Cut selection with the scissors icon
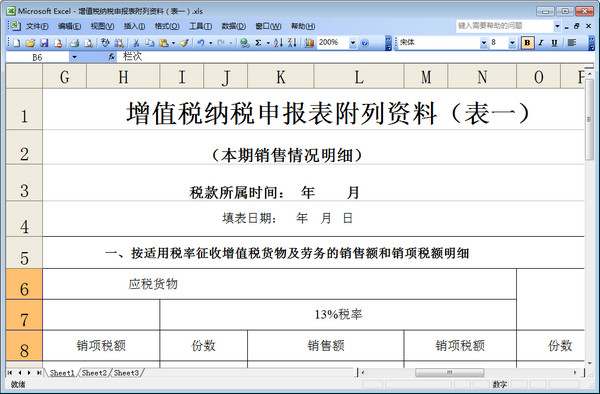 pos(136,43)
